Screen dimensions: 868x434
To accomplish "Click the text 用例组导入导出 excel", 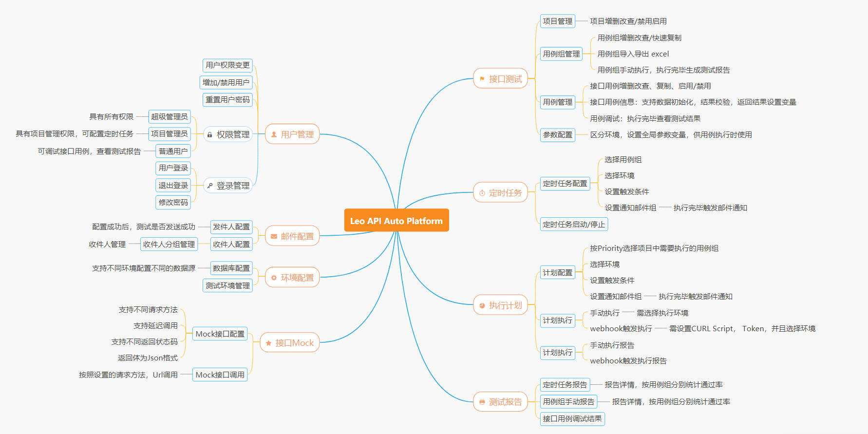I will (x=633, y=54).
